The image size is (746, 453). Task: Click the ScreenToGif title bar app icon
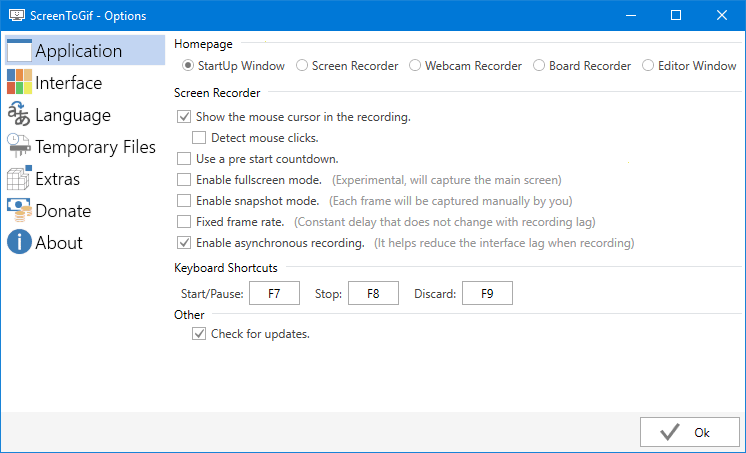(x=17, y=15)
